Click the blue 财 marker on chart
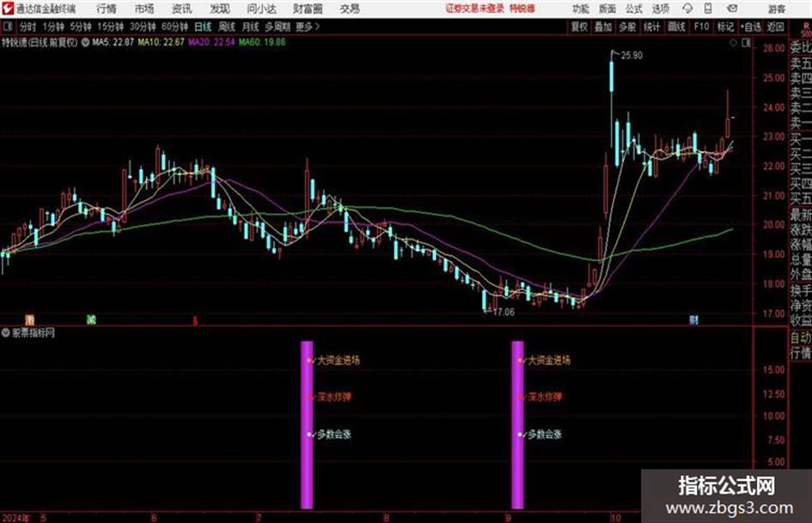 point(693,319)
